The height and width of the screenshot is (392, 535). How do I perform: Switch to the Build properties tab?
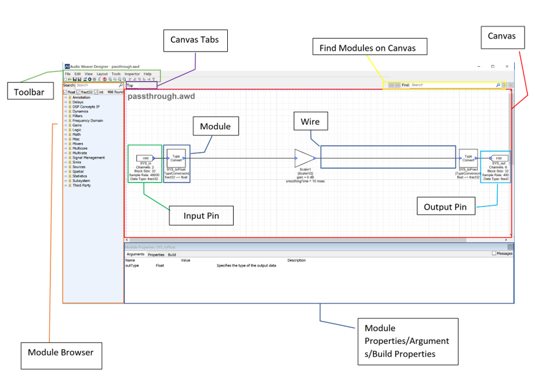click(x=172, y=255)
